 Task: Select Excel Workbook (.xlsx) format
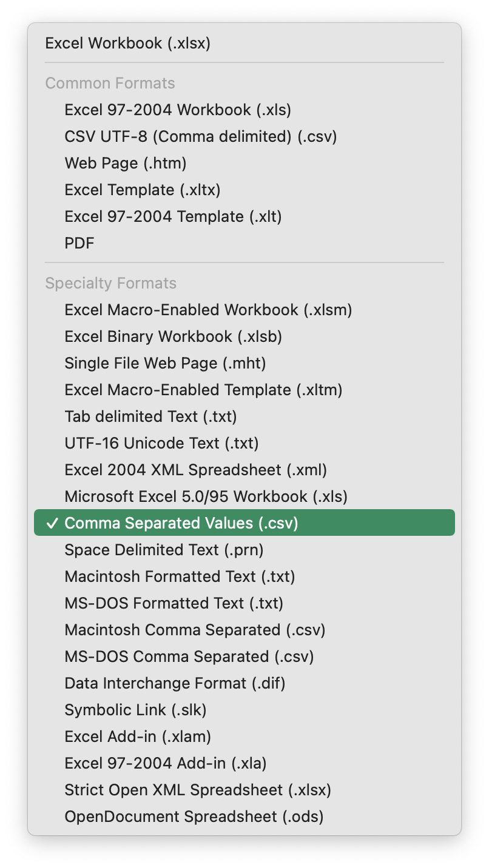pos(128,44)
